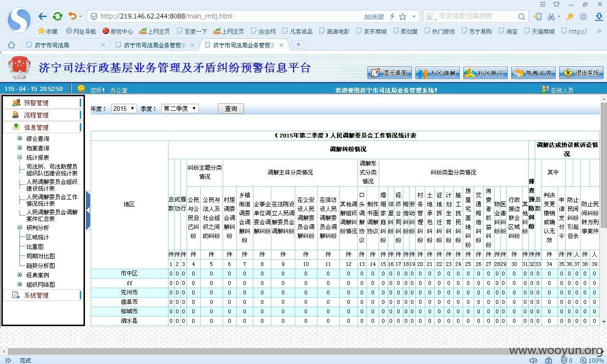Click the orange undo-close-tab arrow
Viewport: 607px width, 364px height.
(72, 16)
